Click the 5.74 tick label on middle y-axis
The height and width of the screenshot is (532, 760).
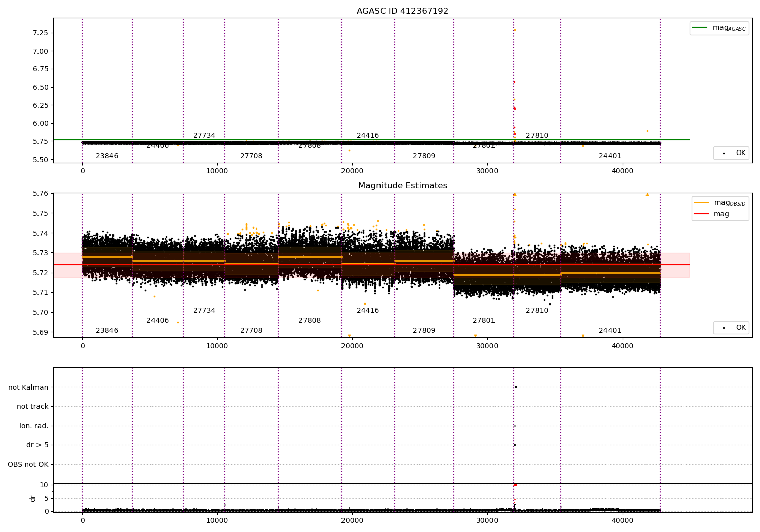point(40,233)
